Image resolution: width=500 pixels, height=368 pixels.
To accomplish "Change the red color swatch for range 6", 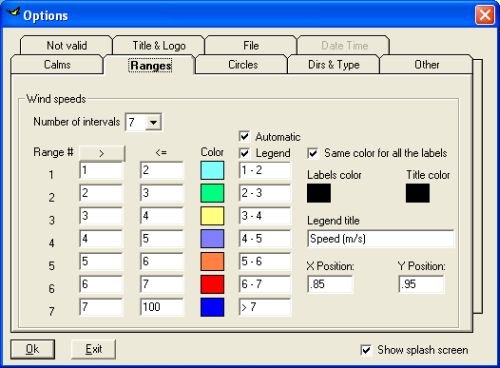I will (x=212, y=284).
